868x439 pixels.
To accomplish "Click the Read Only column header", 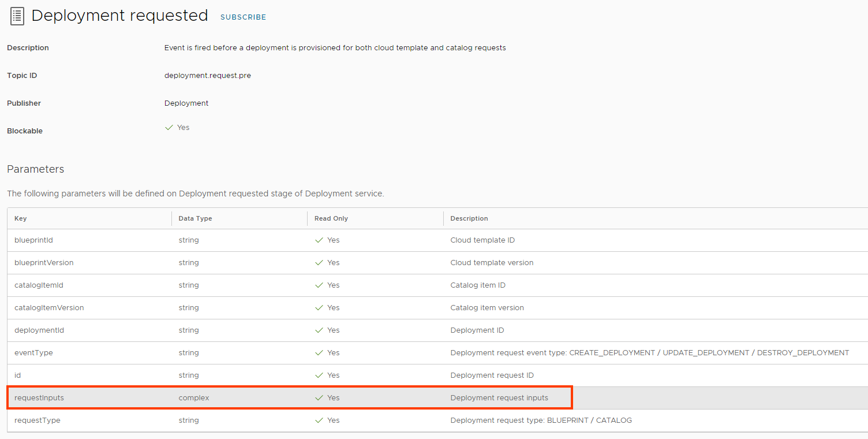I will (x=331, y=218).
